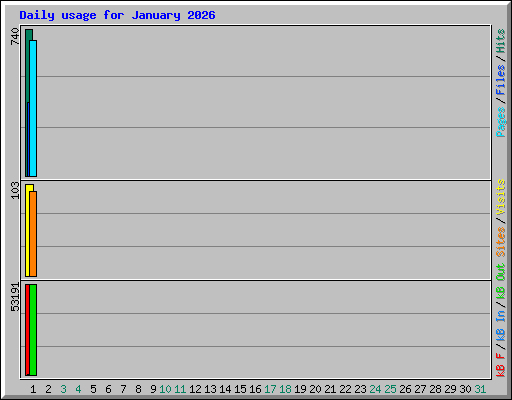Click green day 25 on the x-axis
Screen dimensions: 512x400
390,389
